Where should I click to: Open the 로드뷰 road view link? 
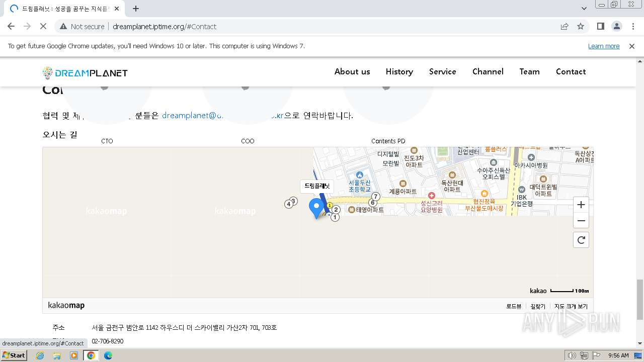click(x=514, y=306)
